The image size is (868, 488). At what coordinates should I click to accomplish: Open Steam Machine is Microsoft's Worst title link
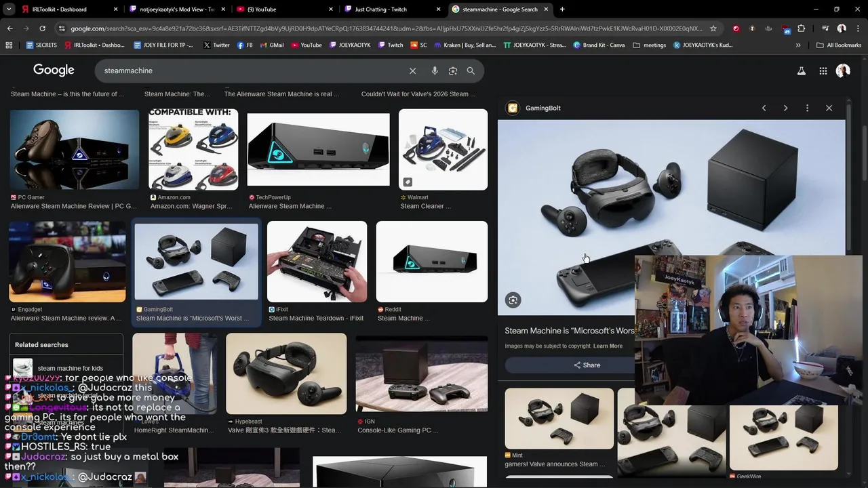[570, 331]
